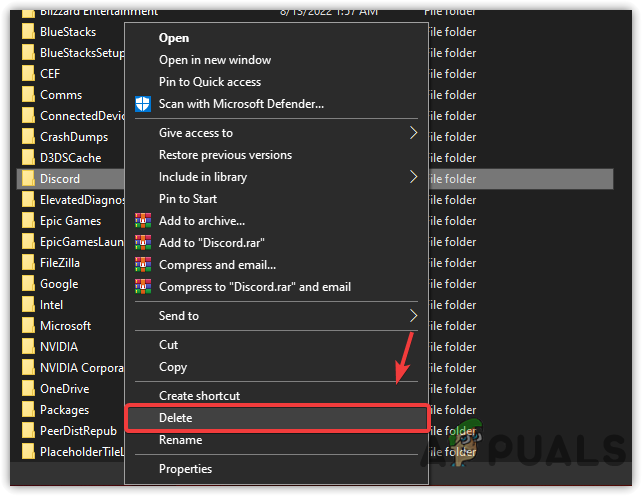This screenshot has height=496, width=642.
Task: Click File folder type in BlueStacks row
Action: [453, 32]
